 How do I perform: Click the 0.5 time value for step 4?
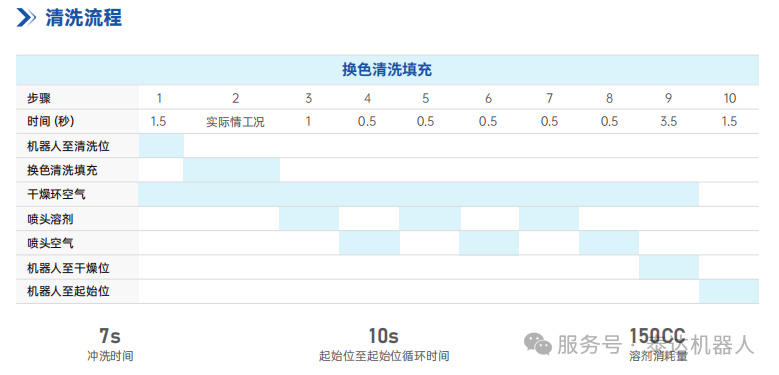(x=367, y=121)
